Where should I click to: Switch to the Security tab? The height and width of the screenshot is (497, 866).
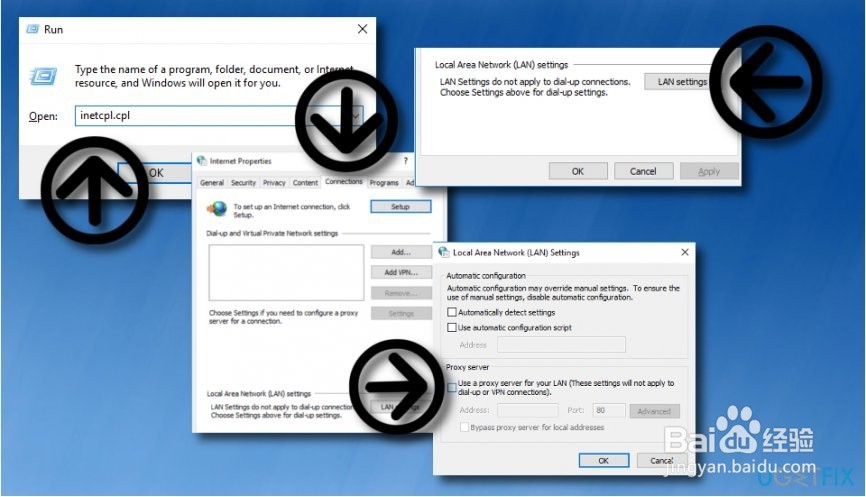[x=243, y=183]
